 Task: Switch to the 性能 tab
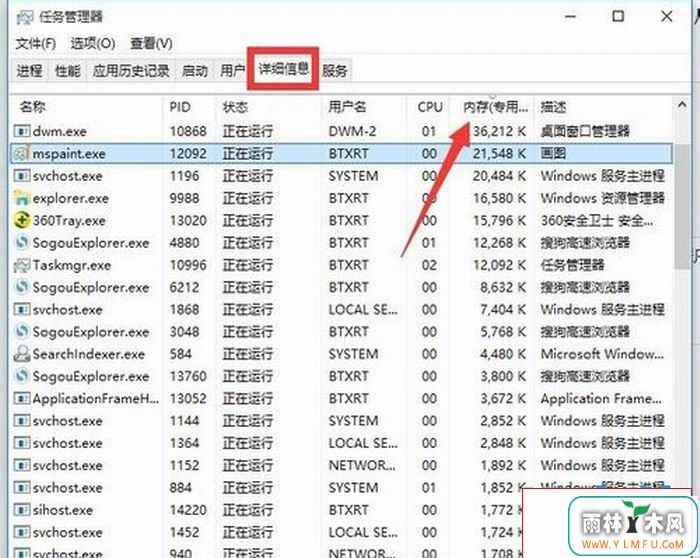click(68, 71)
